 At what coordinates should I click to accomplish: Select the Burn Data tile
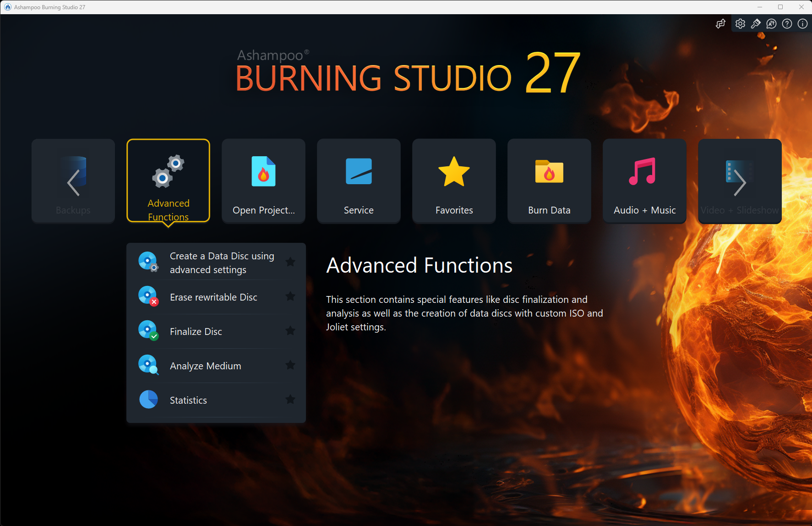pos(549,181)
